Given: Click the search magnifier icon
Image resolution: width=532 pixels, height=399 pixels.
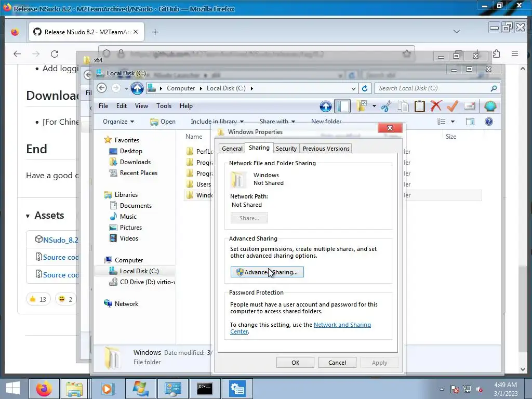Looking at the screenshot, I should [494, 88].
